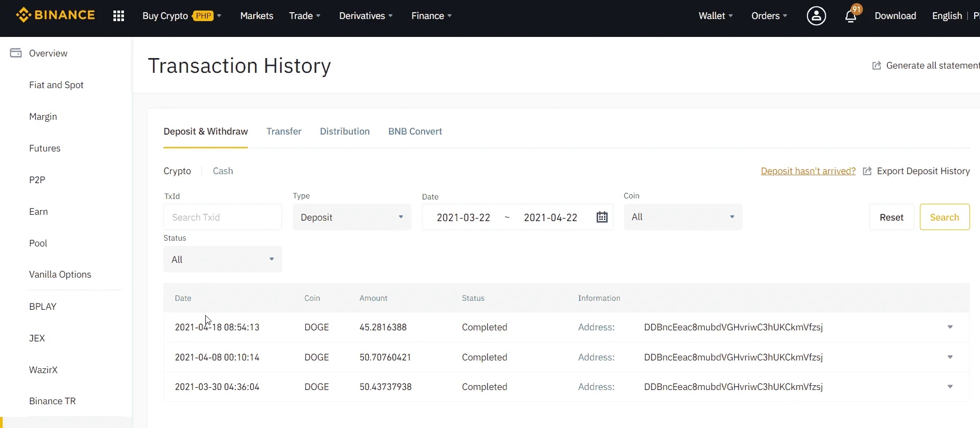Open Vanilla Options in sidebar
The image size is (980, 428).
[60, 274]
